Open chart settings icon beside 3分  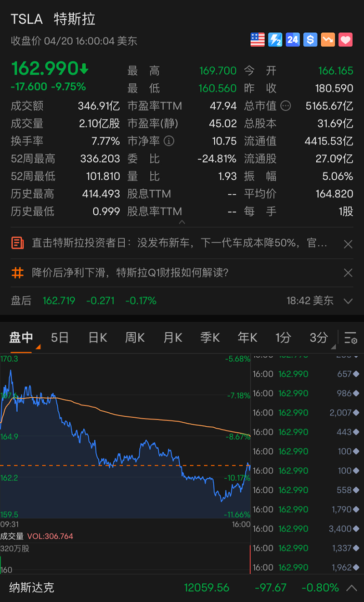pyautogui.click(x=351, y=338)
